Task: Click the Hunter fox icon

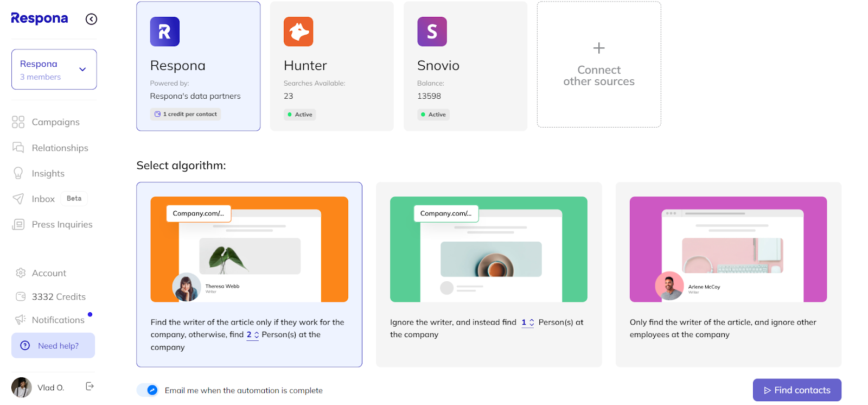Action: [298, 31]
